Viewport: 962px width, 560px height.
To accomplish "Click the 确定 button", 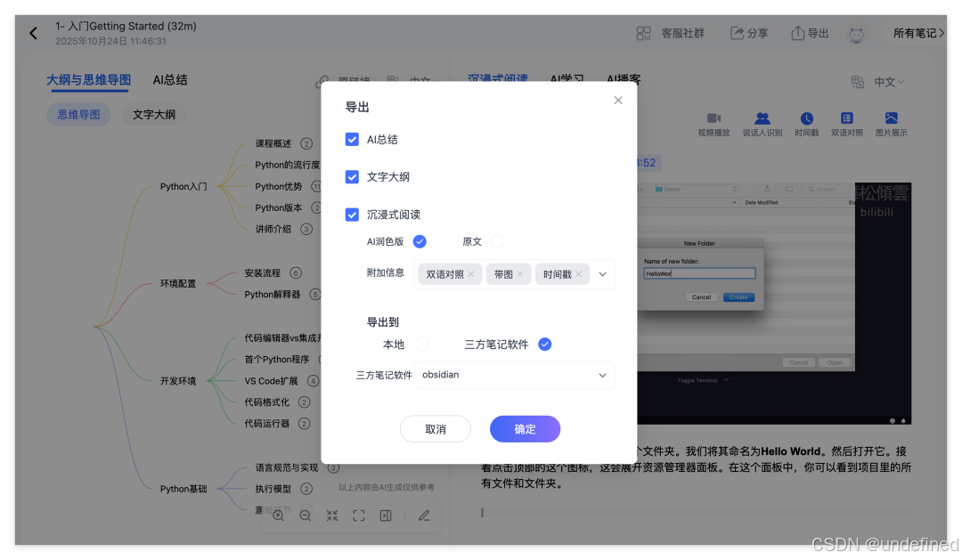I will click(526, 429).
